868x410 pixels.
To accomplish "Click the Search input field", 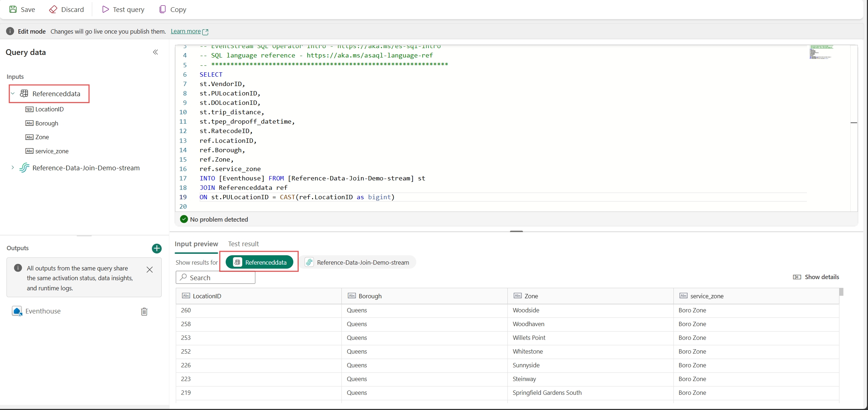I will click(x=216, y=278).
